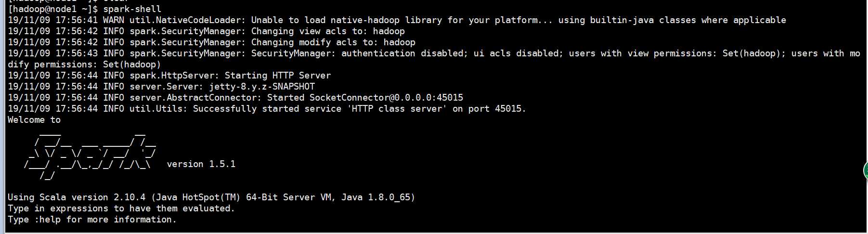Click the 'users with view permissions: Set(hadoop)' text

[x=677, y=53]
